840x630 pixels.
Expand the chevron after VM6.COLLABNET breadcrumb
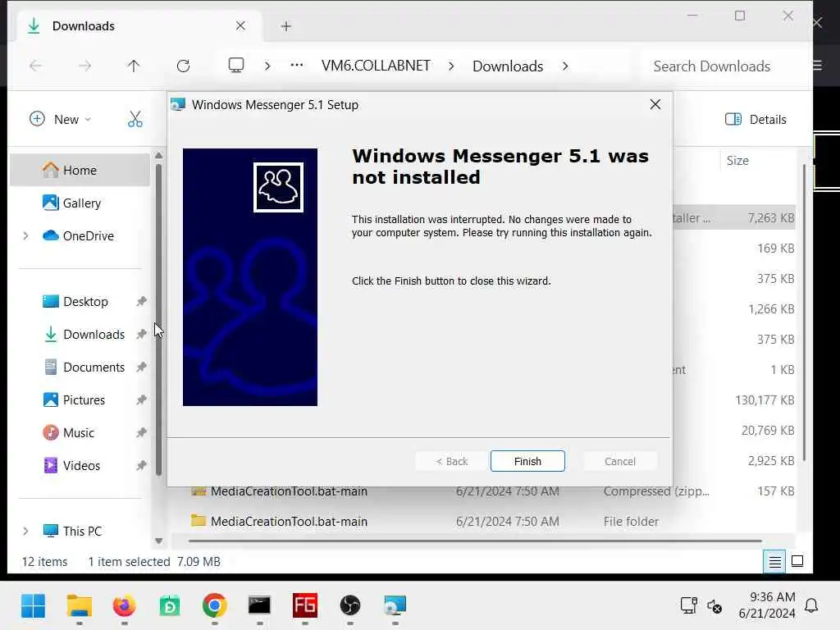451,66
